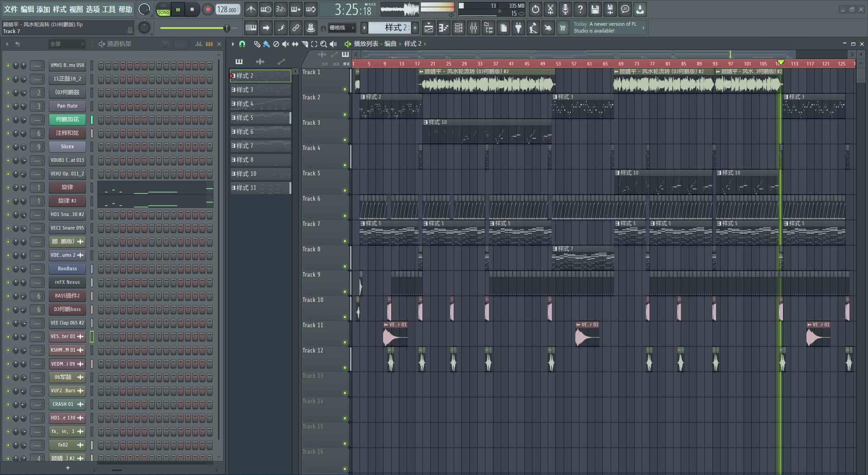Click the one-click audio recording microphone
Screen dimensions: 868x475
point(565,9)
